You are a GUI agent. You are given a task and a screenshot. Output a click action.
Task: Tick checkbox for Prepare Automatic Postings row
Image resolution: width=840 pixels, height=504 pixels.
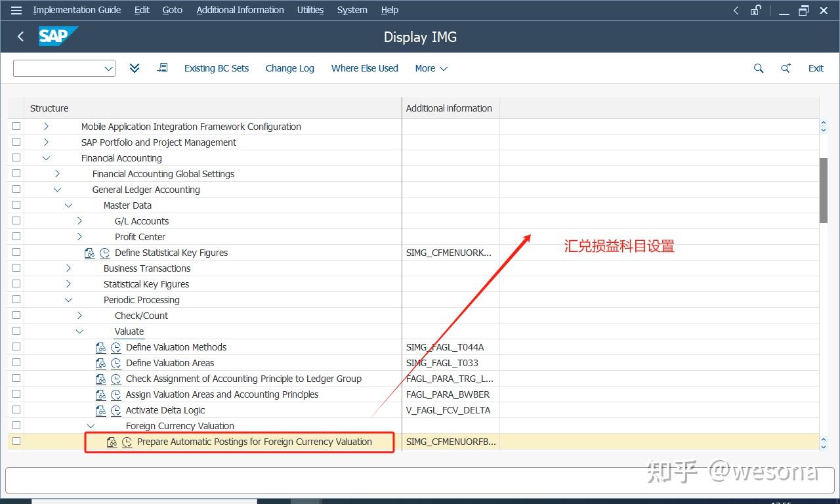[x=16, y=441]
